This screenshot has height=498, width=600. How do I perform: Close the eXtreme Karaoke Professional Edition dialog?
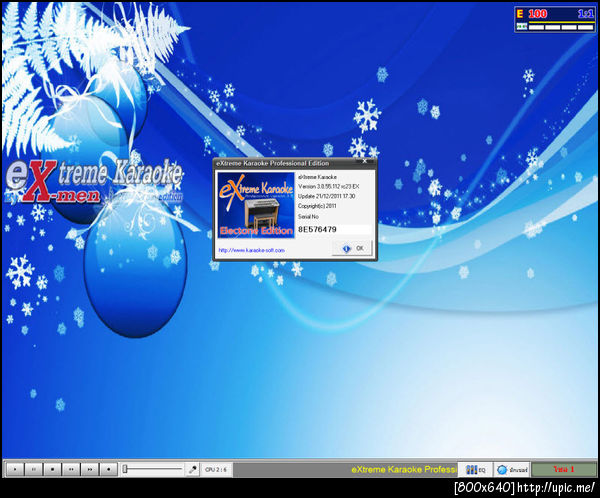point(365,162)
